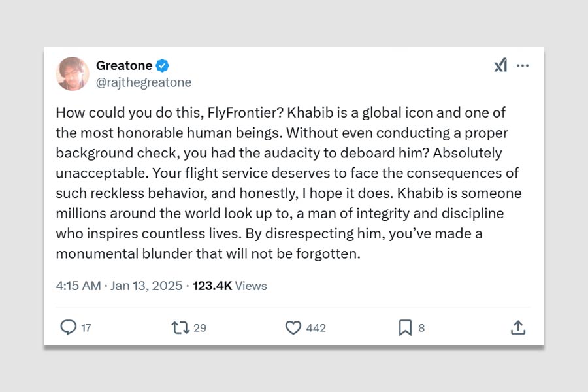Viewport: 588px width, 392px height.
Task: Open the @rajthegreatone handle link
Action: 144,82
